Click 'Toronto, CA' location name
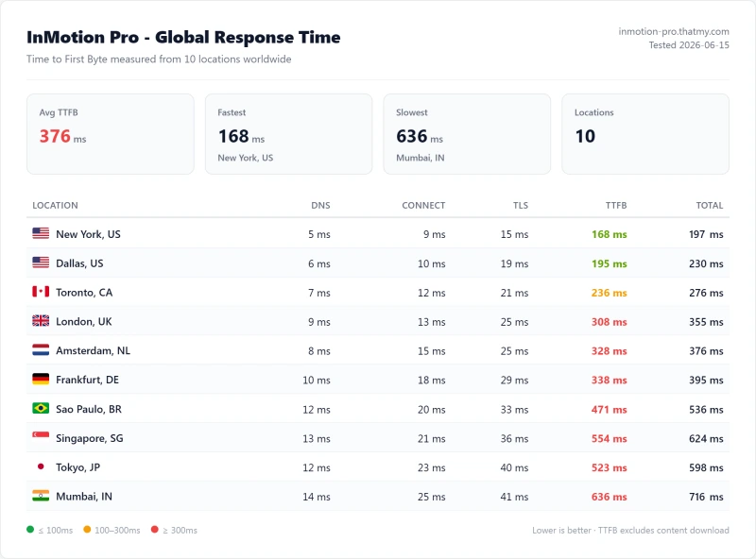756x559 pixels. (84, 293)
